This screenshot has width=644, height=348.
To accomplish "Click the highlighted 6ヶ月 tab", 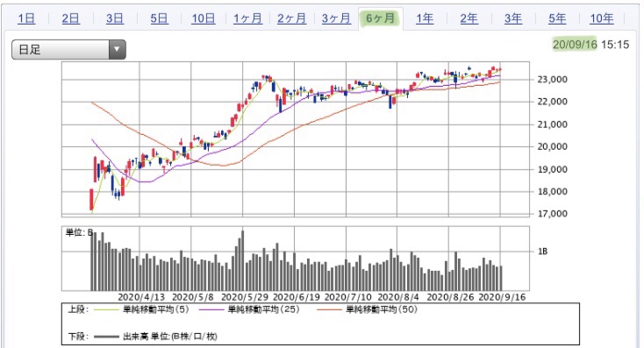I will click(380, 18).
